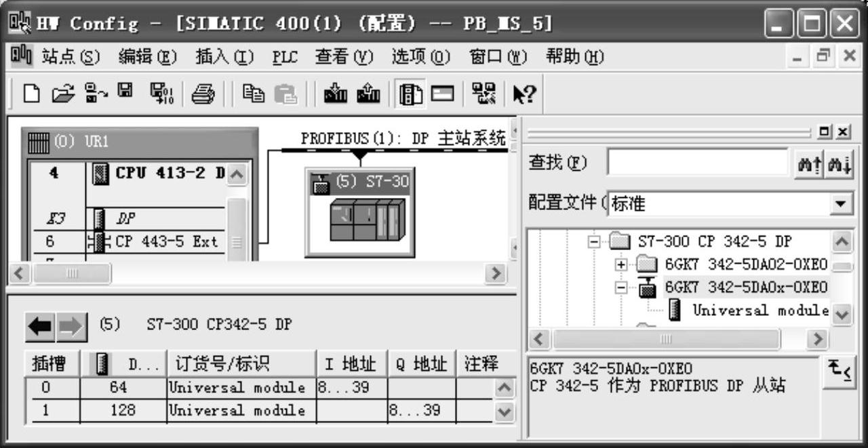Open the 配置文件 profile dropdown
Image resolution: width=868 pixels, height=448 pixels.
842,203
